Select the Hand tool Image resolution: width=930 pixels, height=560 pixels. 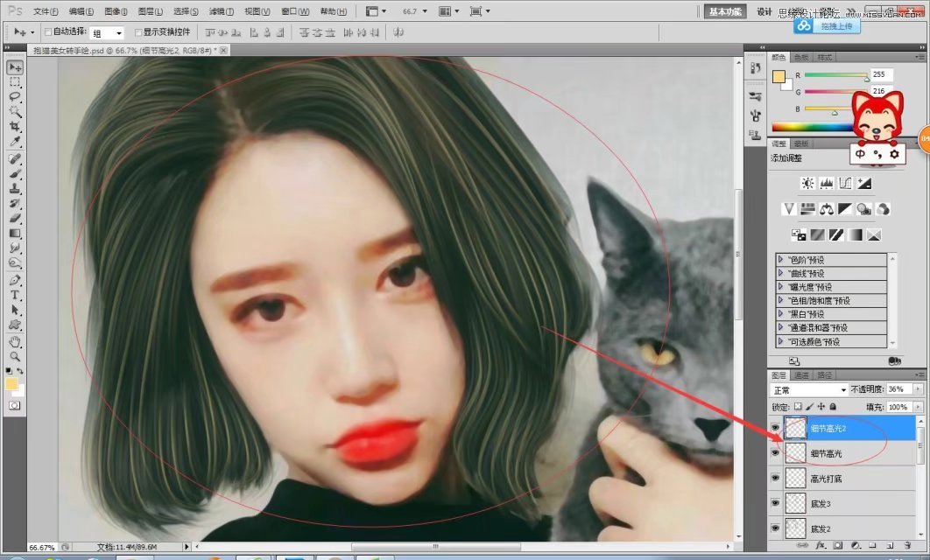[15, 342]
